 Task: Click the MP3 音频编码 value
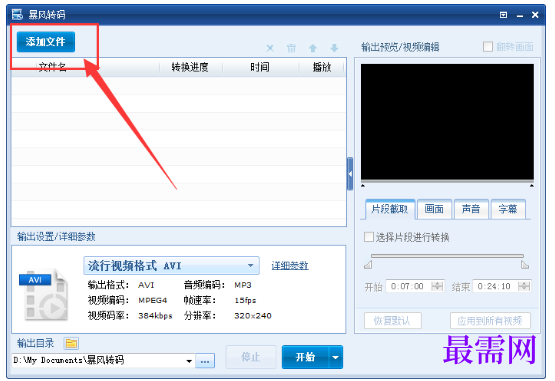243,285
